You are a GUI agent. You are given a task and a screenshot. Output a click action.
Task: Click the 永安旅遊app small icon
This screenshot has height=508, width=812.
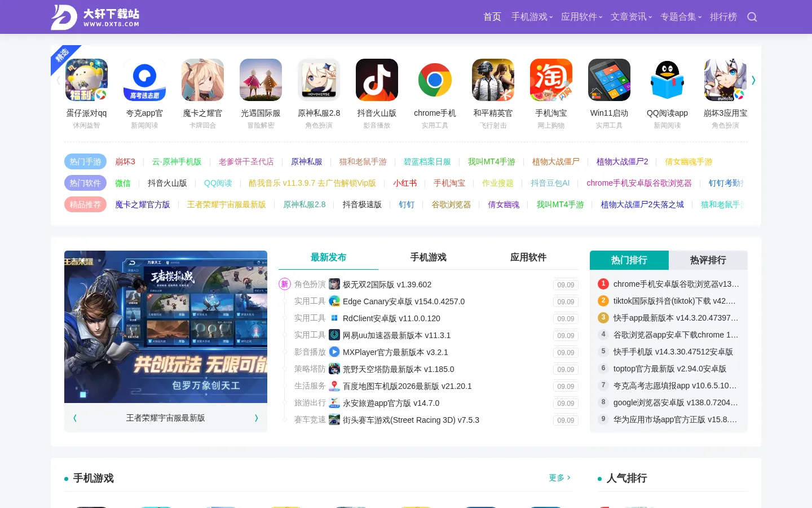(x=334, y=402)
